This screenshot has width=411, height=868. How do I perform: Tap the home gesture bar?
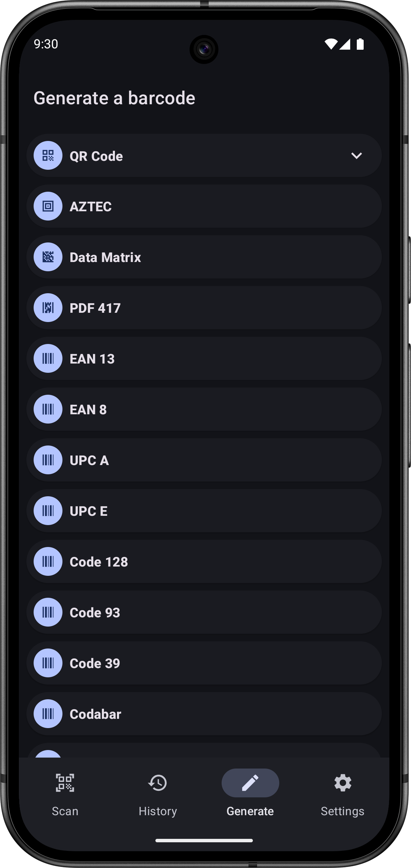coord(204,841)
